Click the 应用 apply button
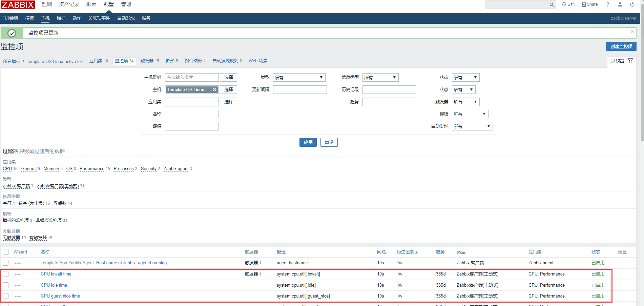 tap(308, 142)
